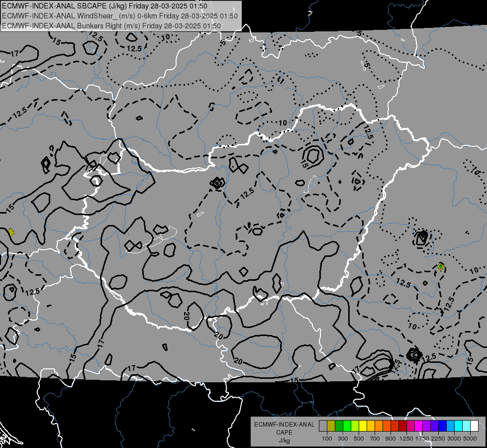Pick the yellow-green swatch in the legend
The width and height of the screenshot is (487, 448).
pos(355,426)
